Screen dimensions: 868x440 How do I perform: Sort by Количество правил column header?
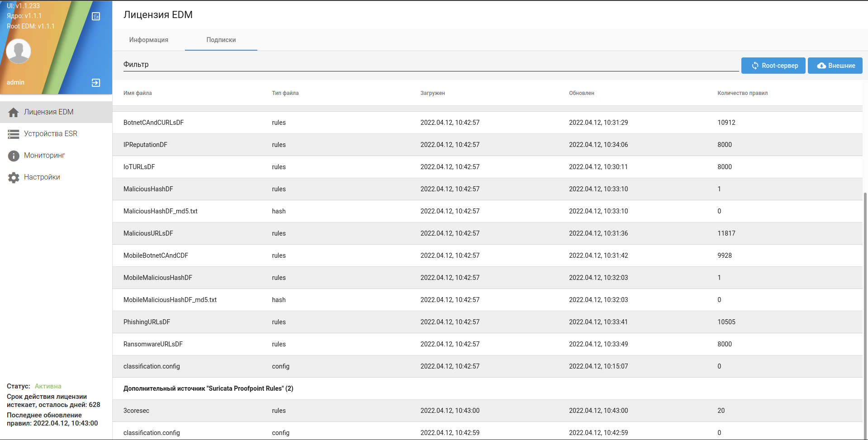(x=742, y=93)
